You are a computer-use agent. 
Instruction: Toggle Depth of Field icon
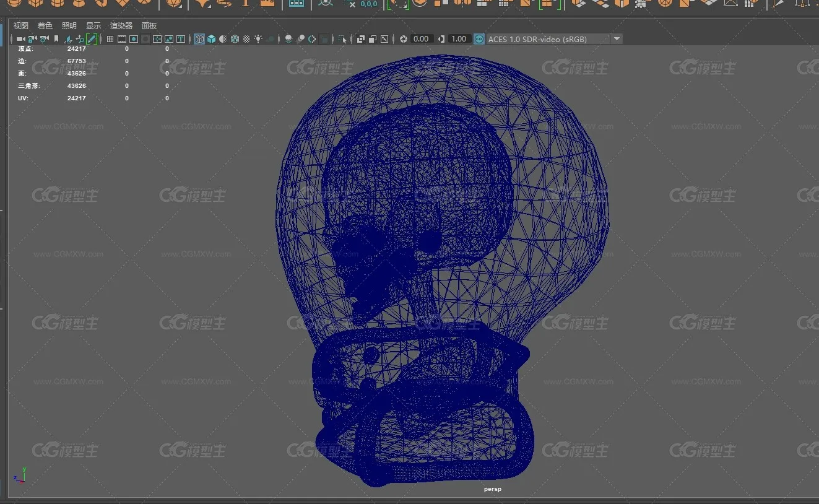tap(324, 39)
